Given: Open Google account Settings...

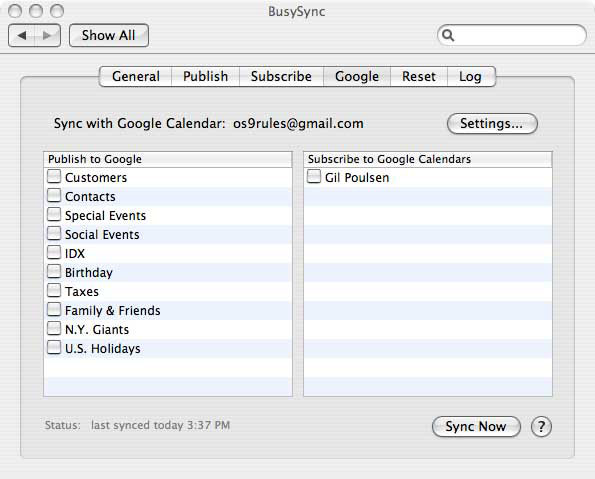Looking at the screenshot, I should (x=492, y=124).
